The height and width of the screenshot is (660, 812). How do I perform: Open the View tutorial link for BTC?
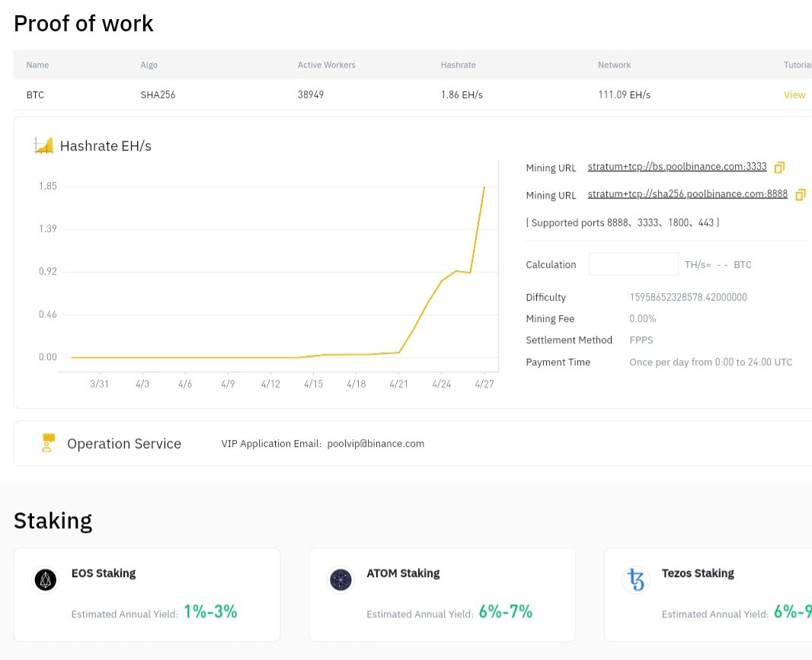click(794, 94)
